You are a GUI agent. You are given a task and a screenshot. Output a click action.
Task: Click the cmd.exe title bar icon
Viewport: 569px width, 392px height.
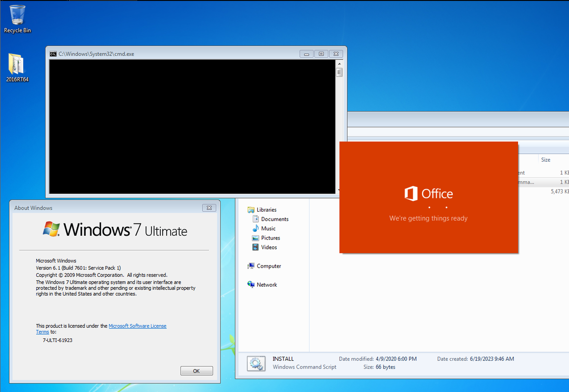pyautogui.click(x=53, y=54)
